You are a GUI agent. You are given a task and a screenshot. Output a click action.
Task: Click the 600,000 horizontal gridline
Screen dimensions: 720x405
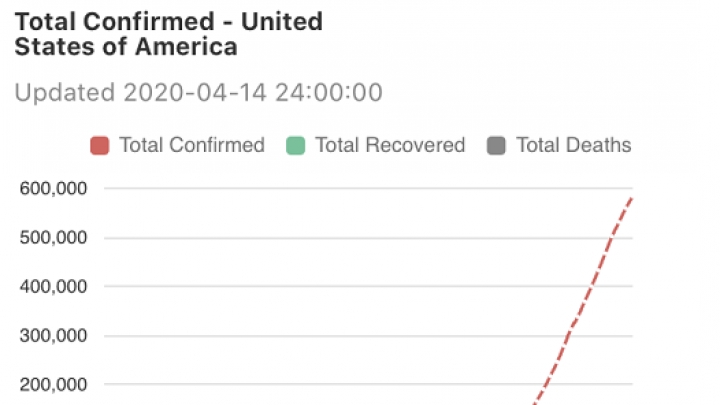point(350,189)
